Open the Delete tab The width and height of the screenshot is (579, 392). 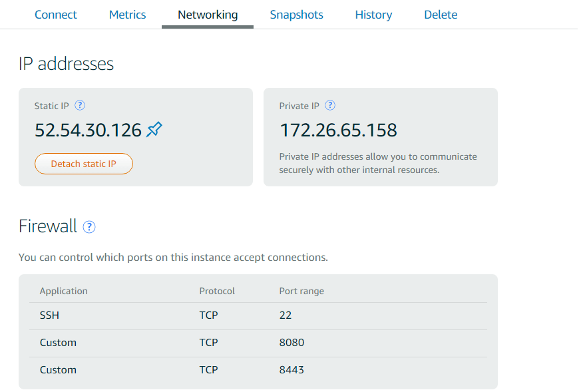tap(441, 15)
